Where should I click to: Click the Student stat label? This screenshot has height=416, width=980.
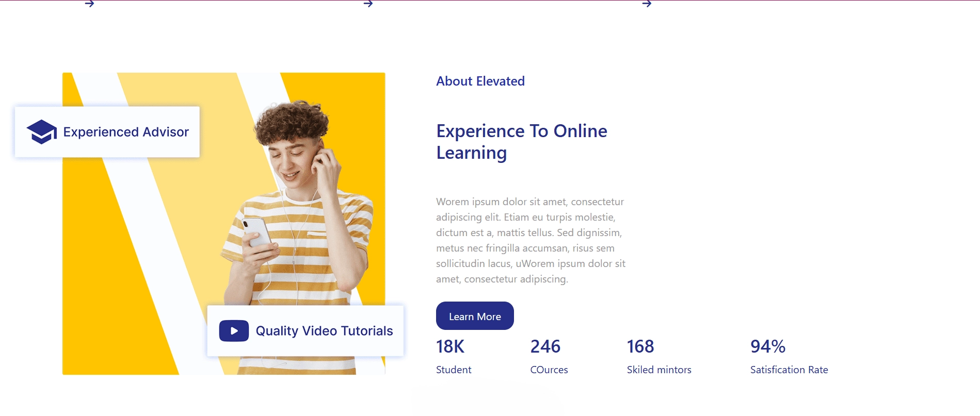tap(453, 370)
